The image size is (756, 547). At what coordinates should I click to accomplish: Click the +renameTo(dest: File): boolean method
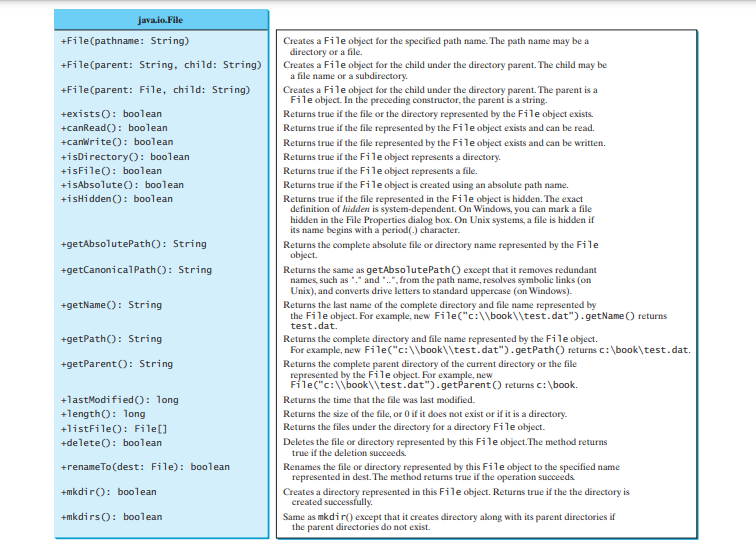[145, 467]
